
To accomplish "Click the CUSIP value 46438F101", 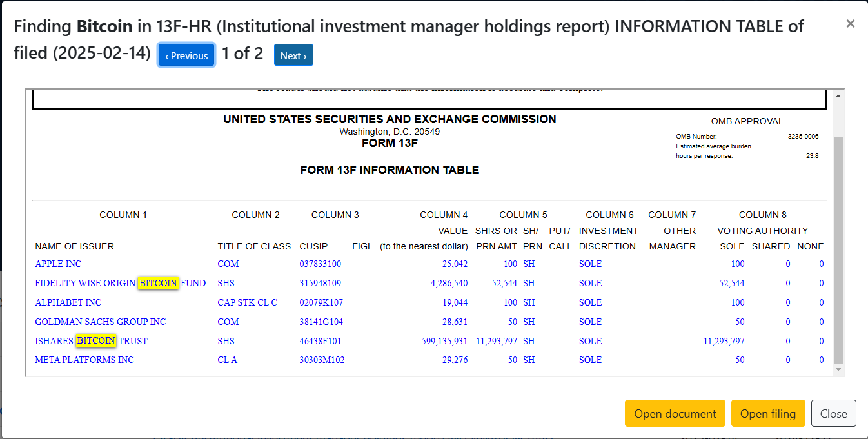I will [321, 341].
